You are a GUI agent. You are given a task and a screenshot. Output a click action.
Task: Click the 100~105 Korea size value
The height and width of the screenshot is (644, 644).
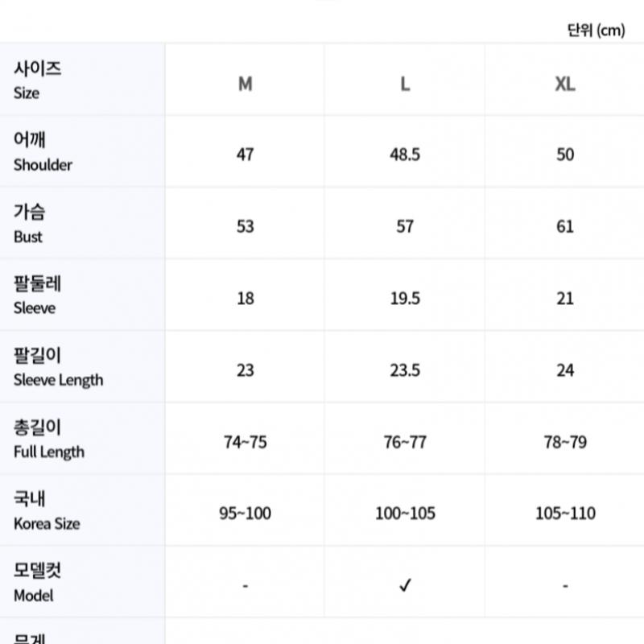405,514
